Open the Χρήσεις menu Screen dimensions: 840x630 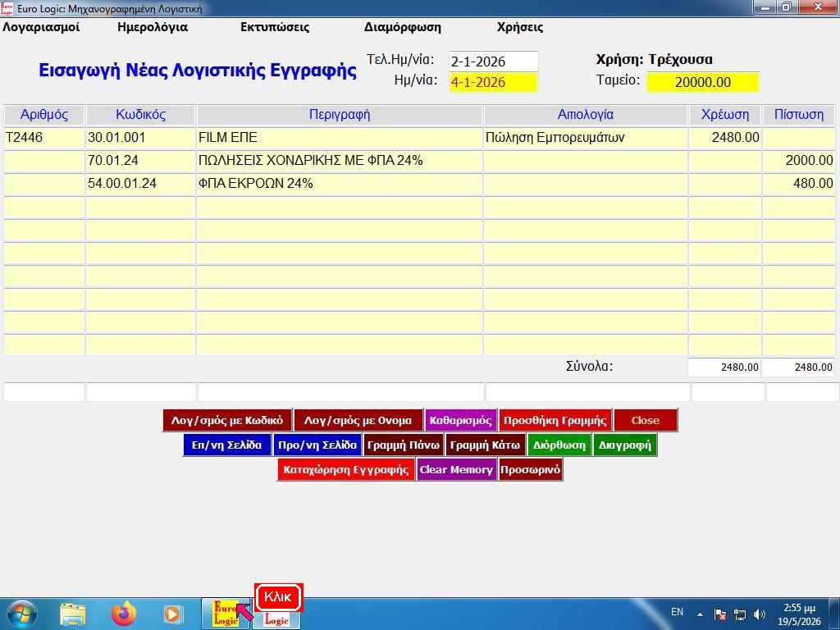tap(519, 27)
